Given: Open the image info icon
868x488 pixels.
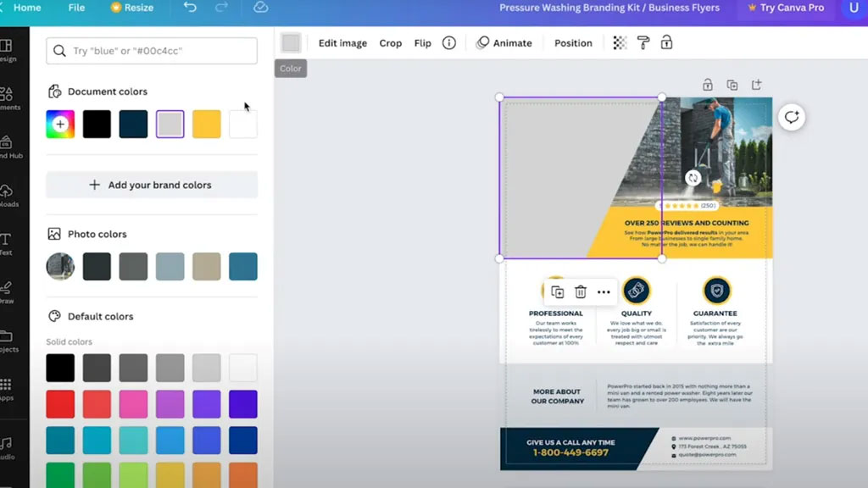Looking at the screenshot, I should 449,43.
